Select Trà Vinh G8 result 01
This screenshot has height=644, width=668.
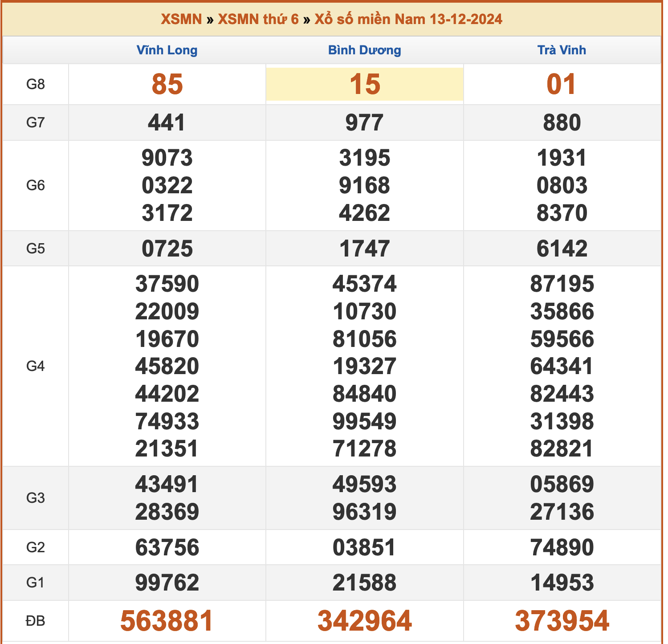tap(562, 84)
